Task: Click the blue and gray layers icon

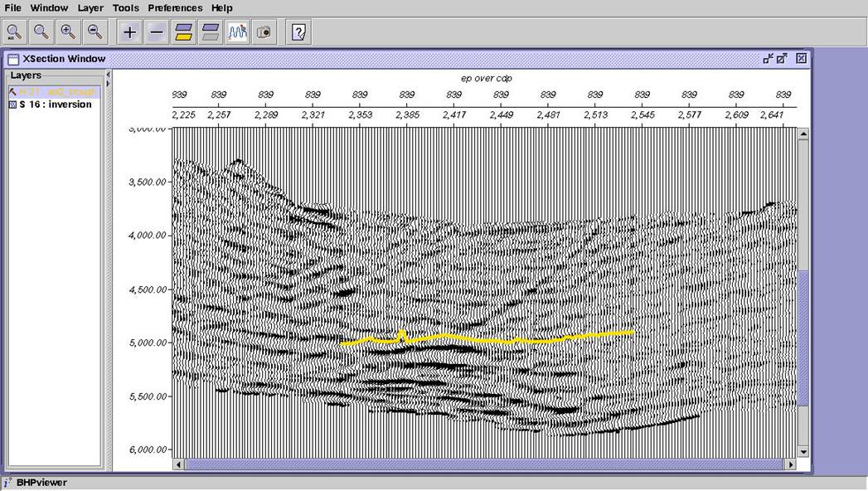Action: point(211,32)
